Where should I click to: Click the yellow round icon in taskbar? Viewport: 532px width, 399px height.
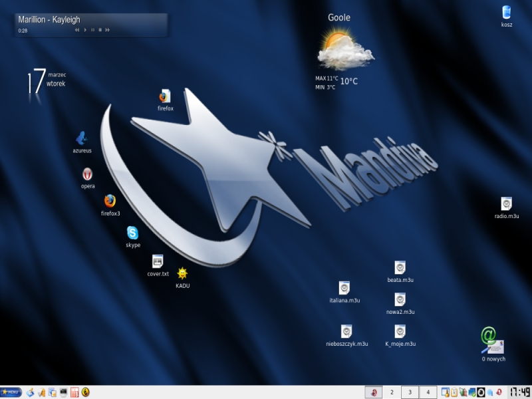coord(86,392)
